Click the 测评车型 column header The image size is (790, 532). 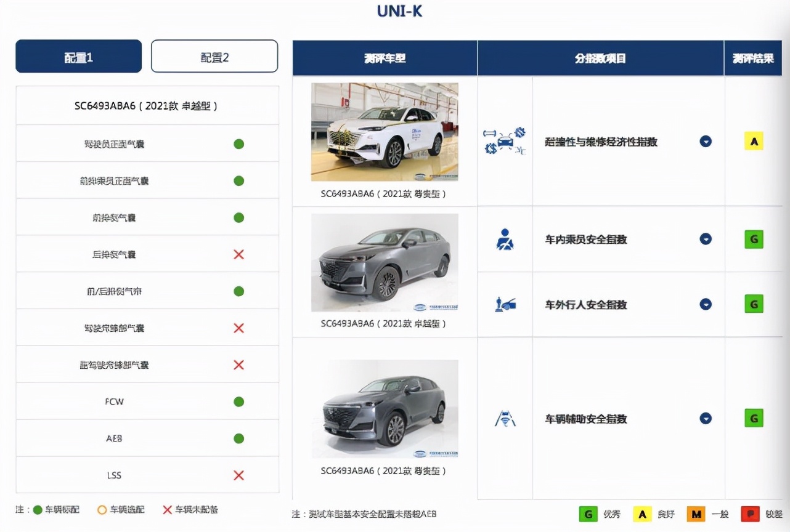[385, 58]
